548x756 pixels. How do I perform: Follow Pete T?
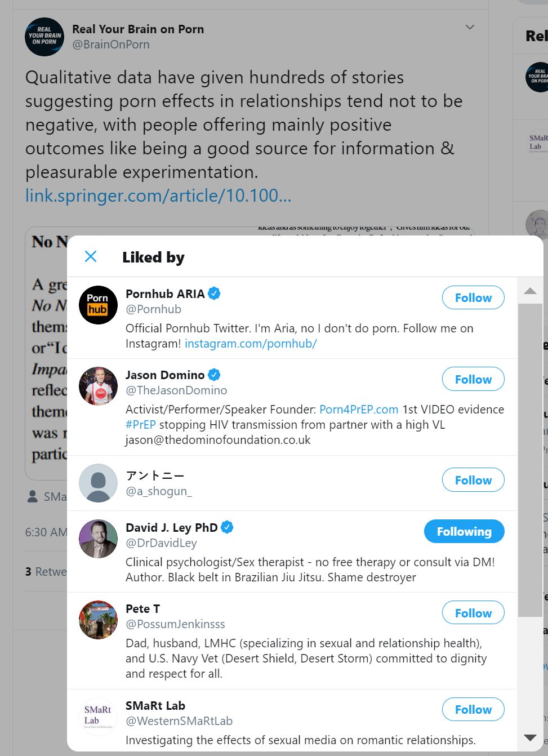click(473, 613)
